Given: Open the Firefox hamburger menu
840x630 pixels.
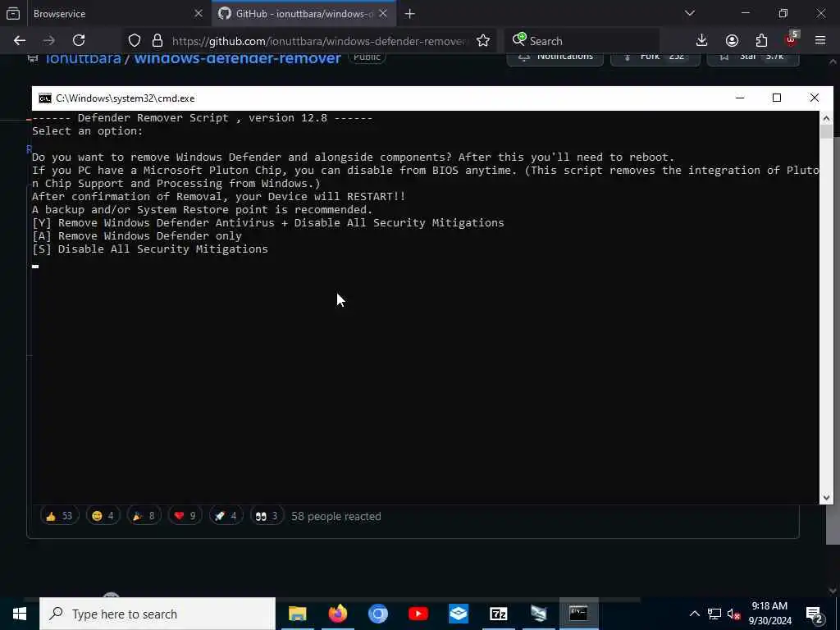Looking at the screenshot, I should (x=820, y=41).
